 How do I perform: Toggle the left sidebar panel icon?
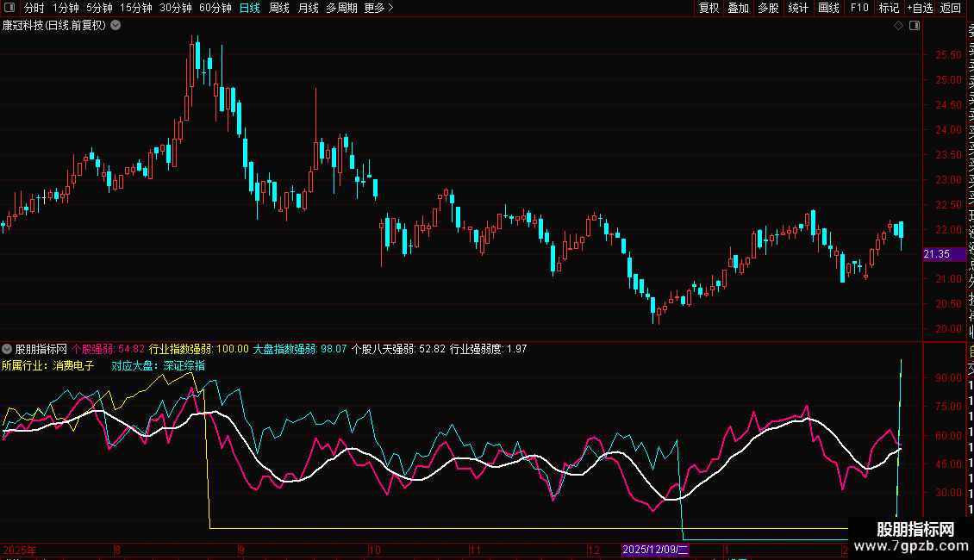coord(10,8)
